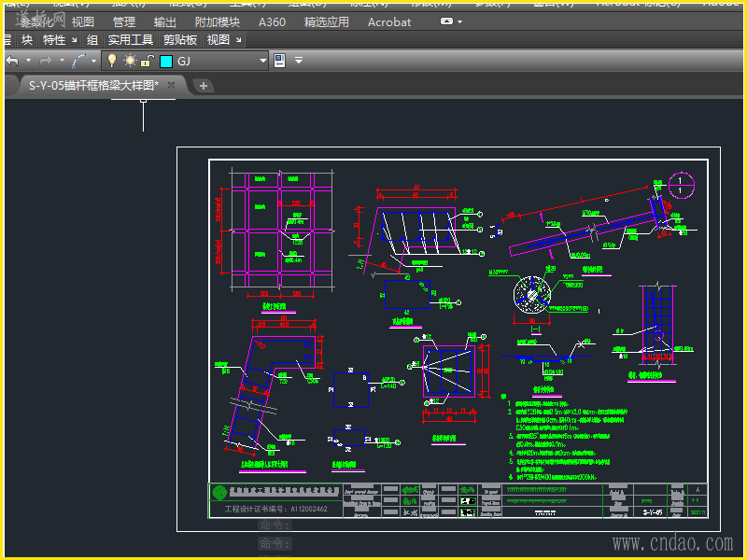Close the S-Y-05 drawing tab
Image resolution: width=747 pixels, height=560 pixels.
pyautogui.click(x=172, y=85)
